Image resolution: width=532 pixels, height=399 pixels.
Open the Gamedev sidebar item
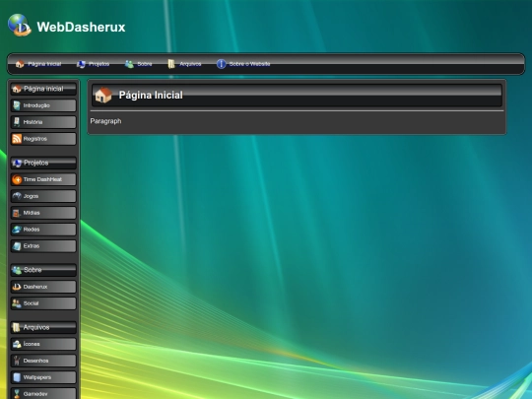pyautogui.click(x=43, y=393)
